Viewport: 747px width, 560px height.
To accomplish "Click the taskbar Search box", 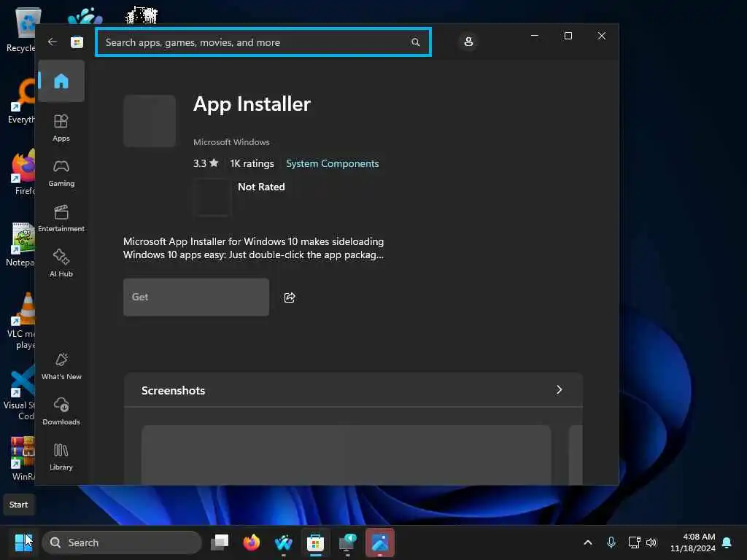I will pyautogui.click(x=122, y=542).
